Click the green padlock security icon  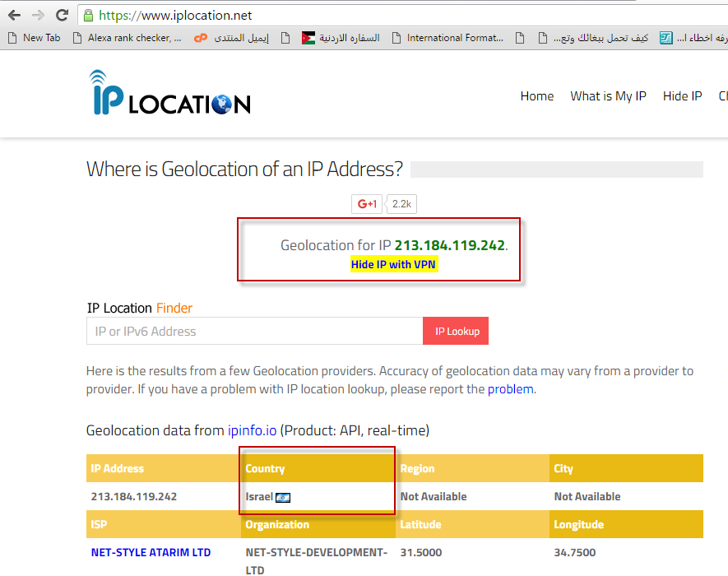[88, 16]
